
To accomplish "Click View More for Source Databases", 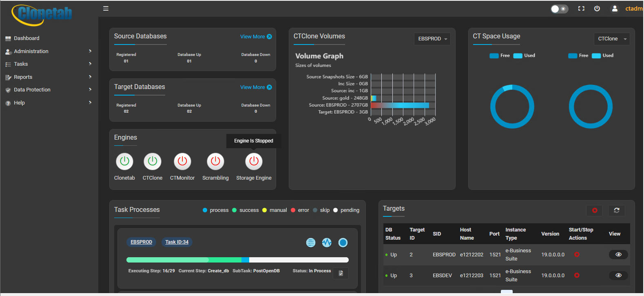I will (x=256, y=37).
